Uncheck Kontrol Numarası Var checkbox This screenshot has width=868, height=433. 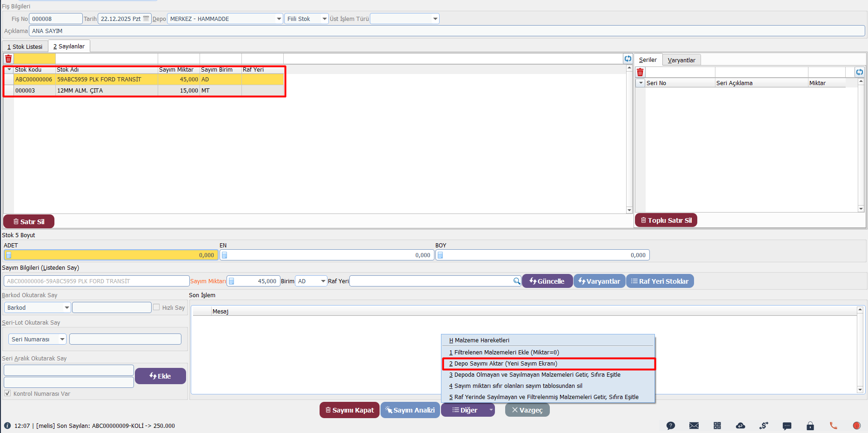[x=7, y=393]
